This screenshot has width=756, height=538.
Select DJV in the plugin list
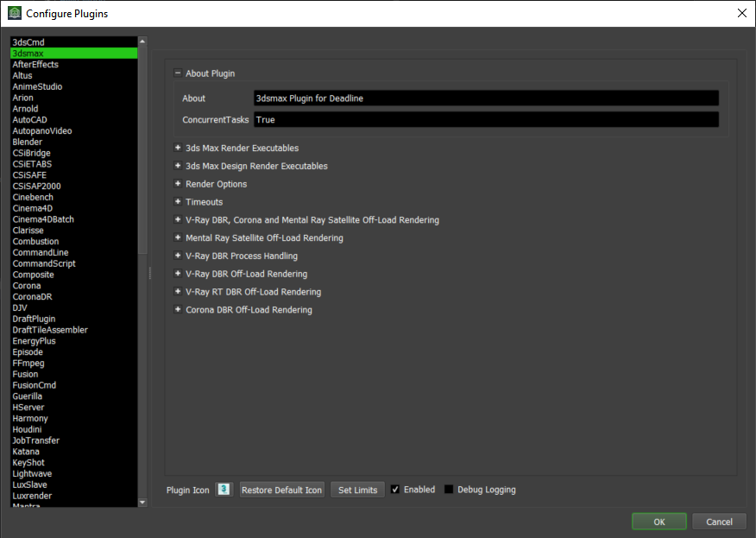[x=73, y=307]
